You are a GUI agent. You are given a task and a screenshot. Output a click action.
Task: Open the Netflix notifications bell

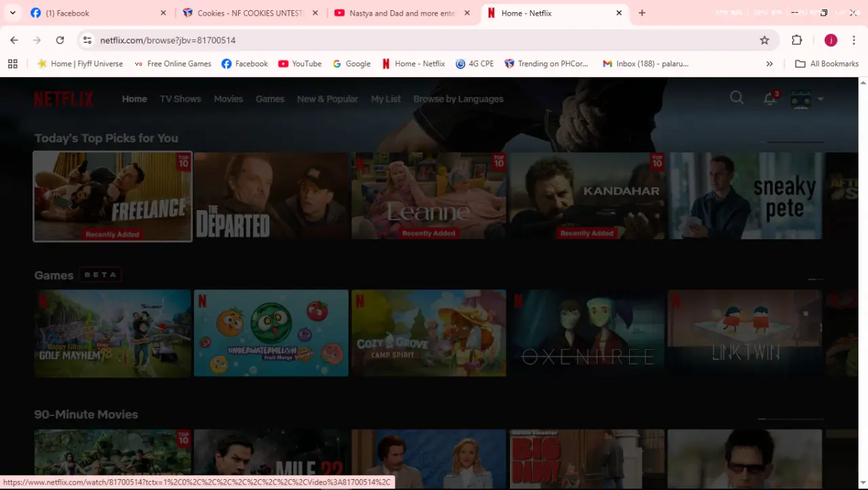click(770, 98)
